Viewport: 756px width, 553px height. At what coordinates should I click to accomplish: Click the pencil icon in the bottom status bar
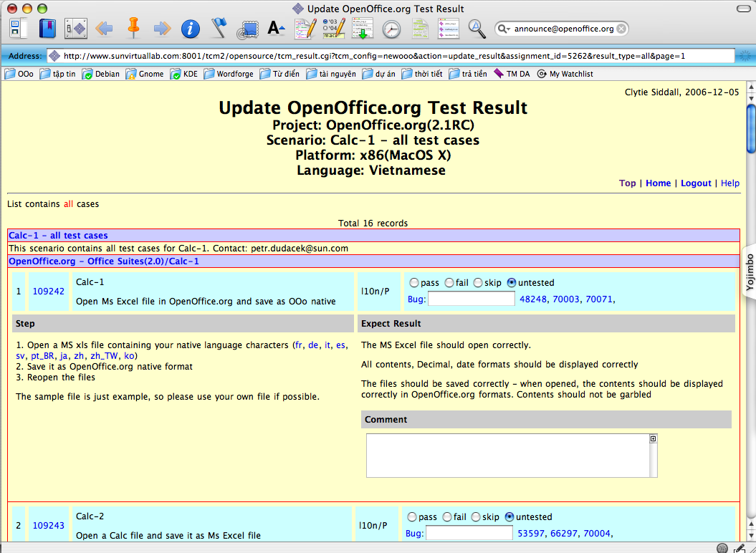click(739, 548)
